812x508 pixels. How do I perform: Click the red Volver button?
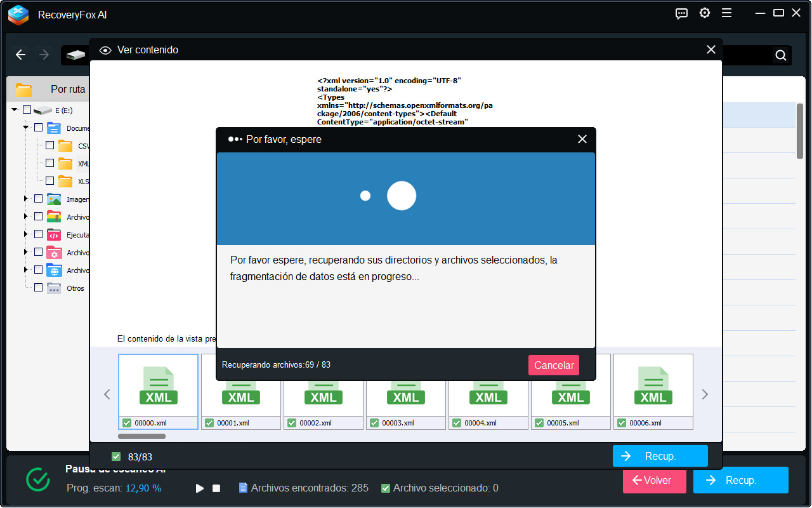(654, 481)
